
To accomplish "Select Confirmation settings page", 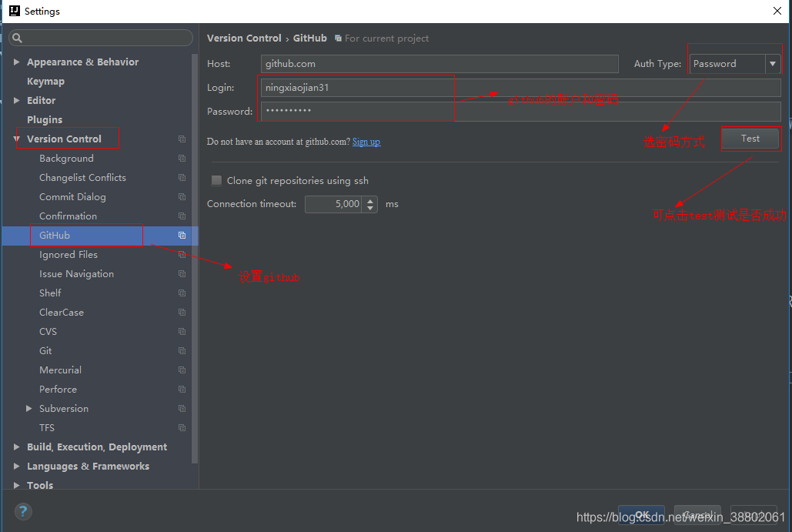I will (69, 216).
